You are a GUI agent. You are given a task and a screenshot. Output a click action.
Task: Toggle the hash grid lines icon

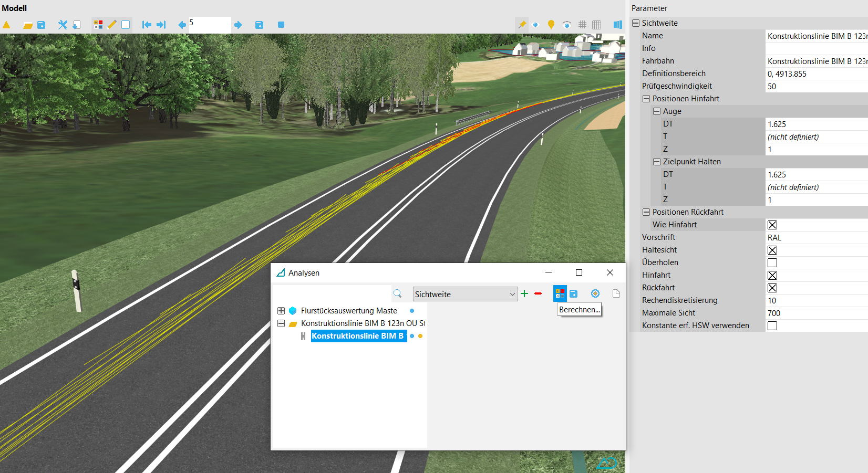pos(582,25)
